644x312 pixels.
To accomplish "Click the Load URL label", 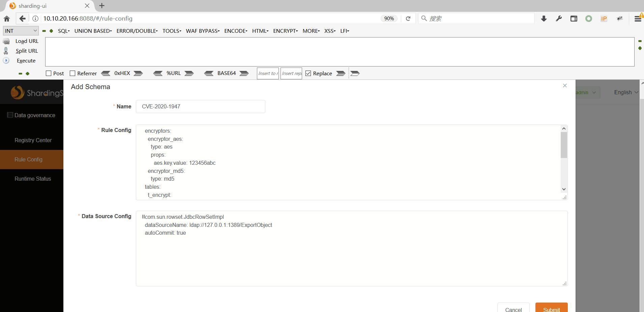I will pos(27,41).
